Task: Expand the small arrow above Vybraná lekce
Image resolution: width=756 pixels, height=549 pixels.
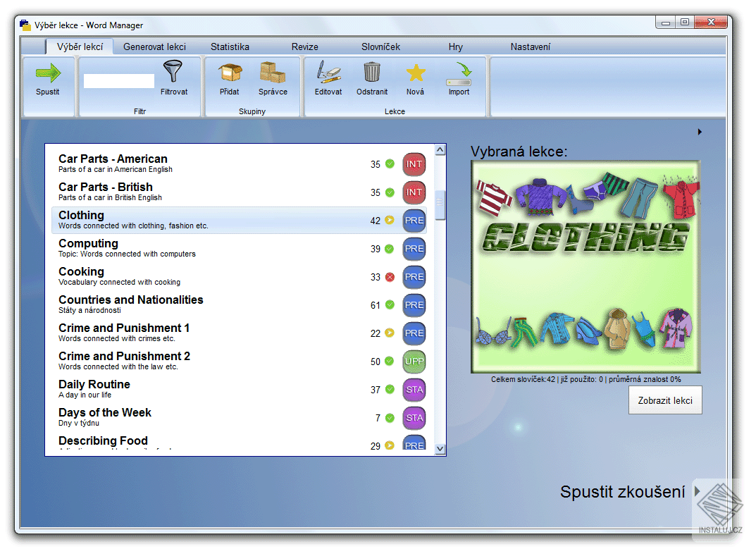Action: (x=700, y=131)
